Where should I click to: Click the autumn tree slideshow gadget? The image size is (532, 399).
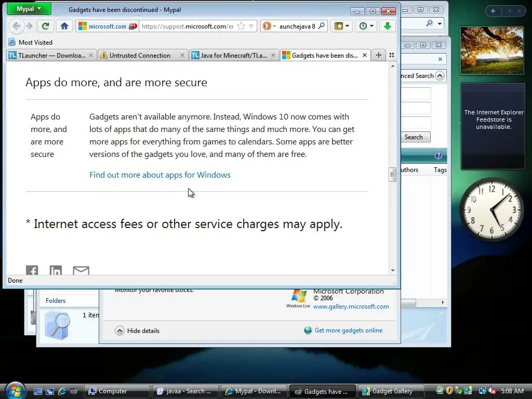click(492, 50)
